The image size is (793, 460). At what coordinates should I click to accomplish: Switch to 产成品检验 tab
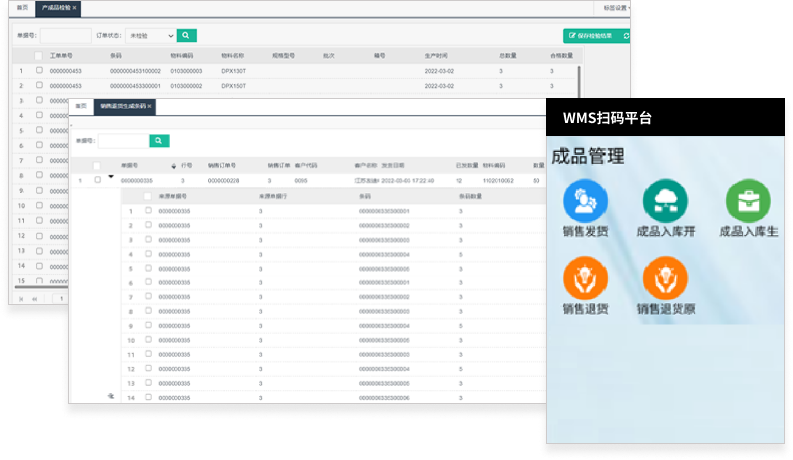pyautogui.click(x=58, y=7)
